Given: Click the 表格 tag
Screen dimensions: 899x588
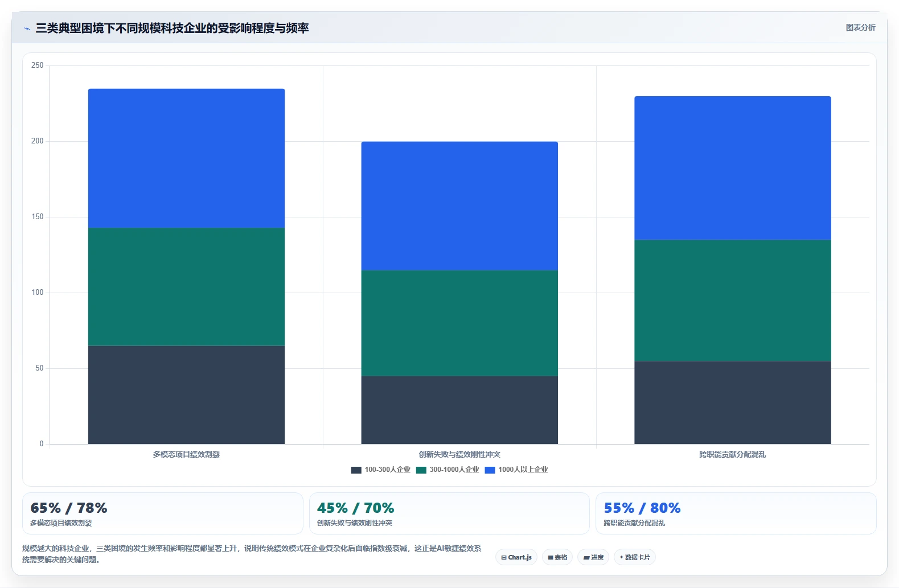Looking at the screenshot, I should pyautogui.click(x=557, y=557).
